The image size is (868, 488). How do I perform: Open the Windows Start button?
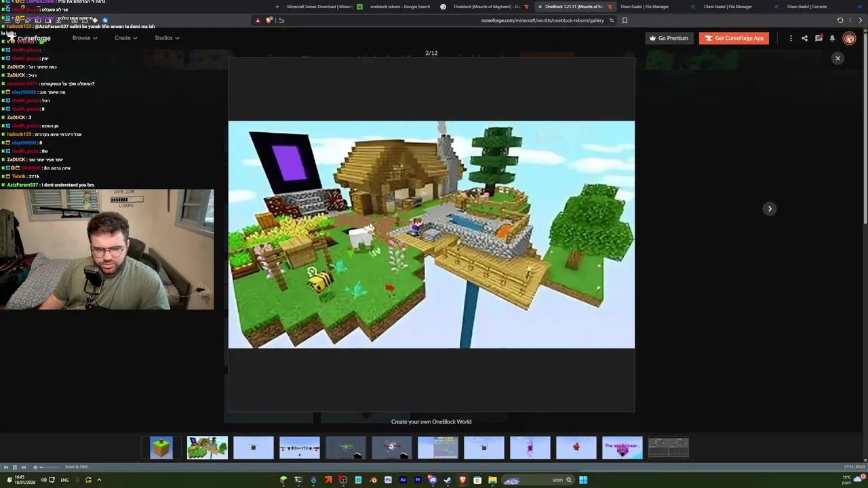click(x=583, y=481)
